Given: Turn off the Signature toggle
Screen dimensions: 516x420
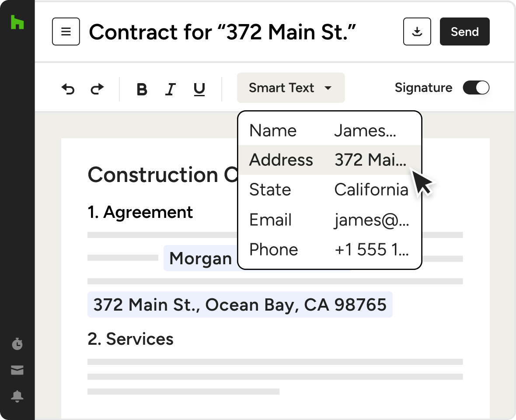Looking at the screenshot, I should click(x=476, y=88).
